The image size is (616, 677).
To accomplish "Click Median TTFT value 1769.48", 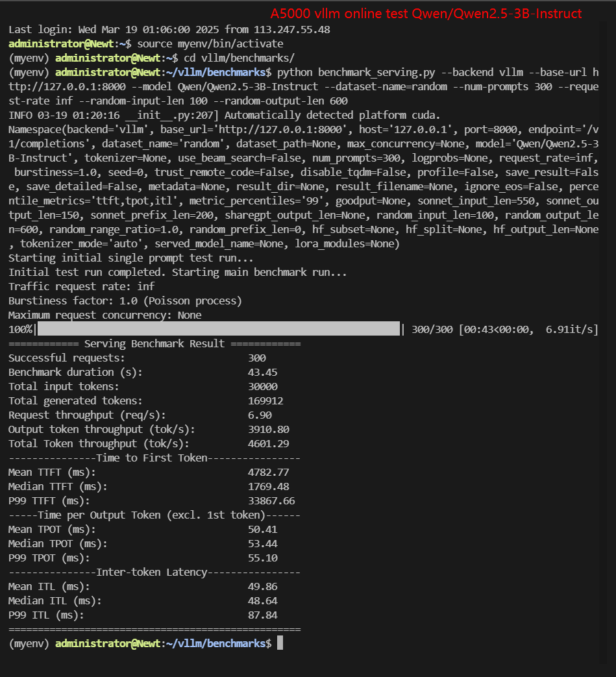I will [269, 487].
